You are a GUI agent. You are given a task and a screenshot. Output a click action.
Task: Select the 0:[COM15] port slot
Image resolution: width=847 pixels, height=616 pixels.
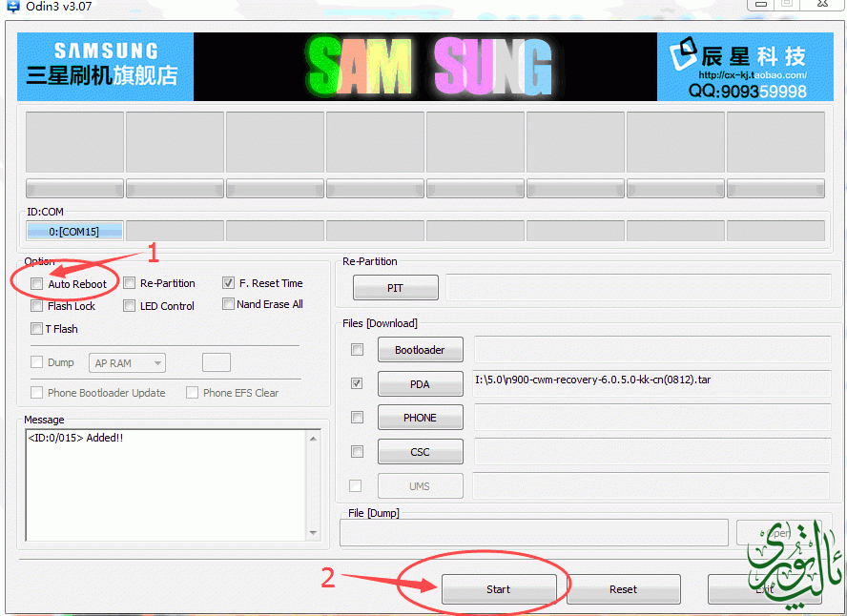tap(74, 231)
